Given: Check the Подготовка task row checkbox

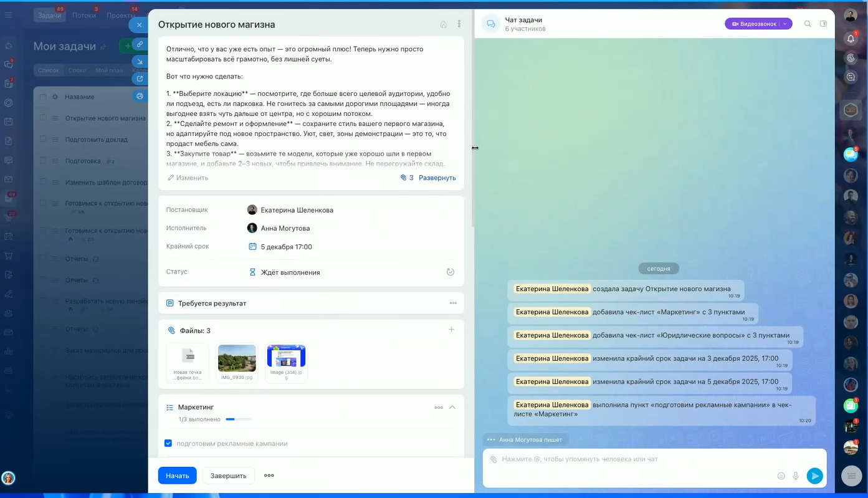Looking at the screenshot, I should pyautogui.click(x=43, y=161).
